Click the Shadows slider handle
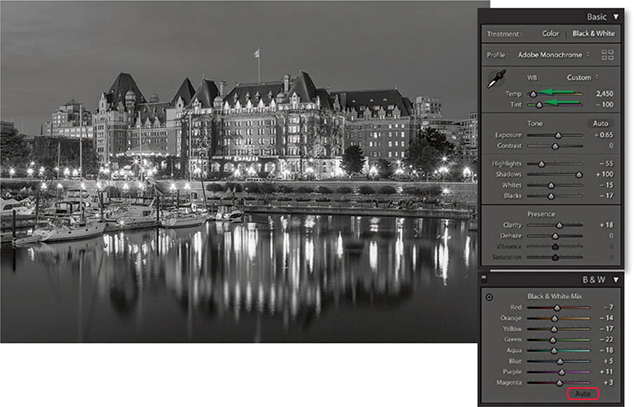 tap(579, 175)
